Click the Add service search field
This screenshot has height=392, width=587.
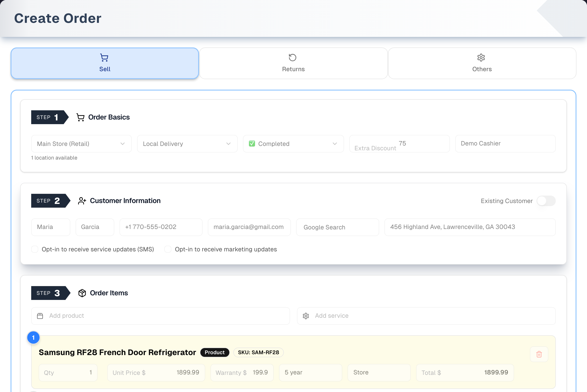426,316
